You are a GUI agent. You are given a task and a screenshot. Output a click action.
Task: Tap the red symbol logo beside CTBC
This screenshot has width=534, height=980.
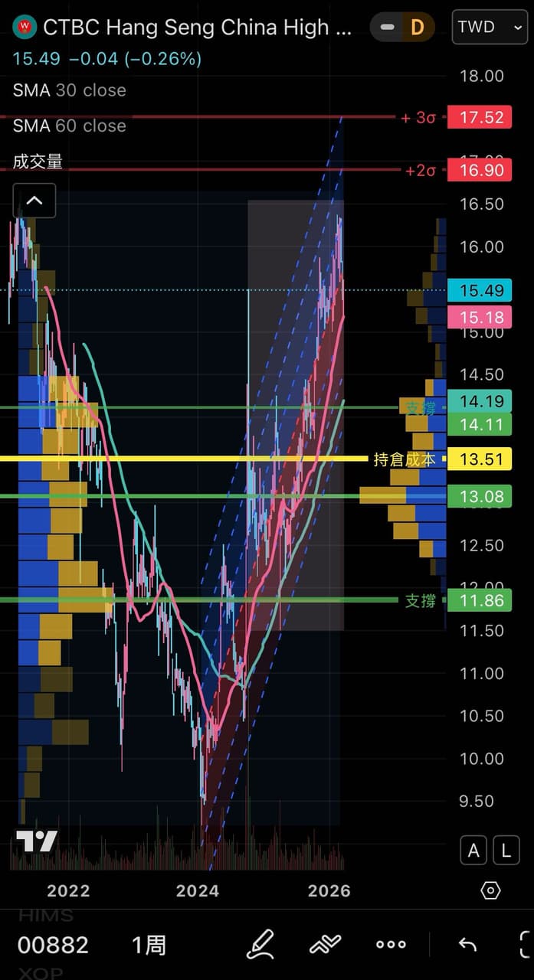click(x=25, y=28)
